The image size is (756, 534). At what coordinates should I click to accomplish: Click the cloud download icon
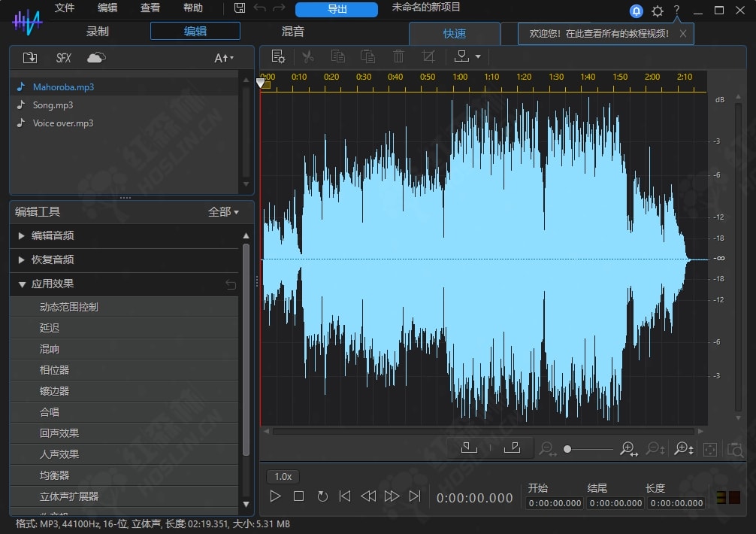(x=96, y=58)
